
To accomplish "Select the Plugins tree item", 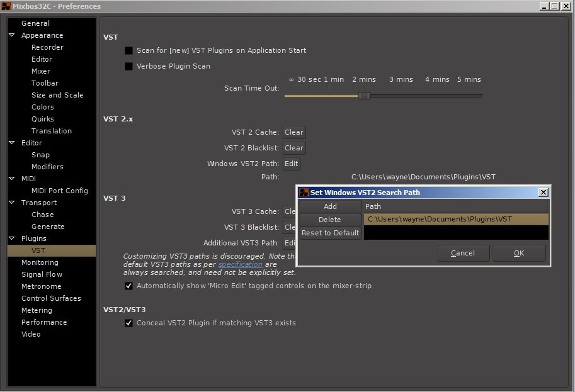I will 34,238.
